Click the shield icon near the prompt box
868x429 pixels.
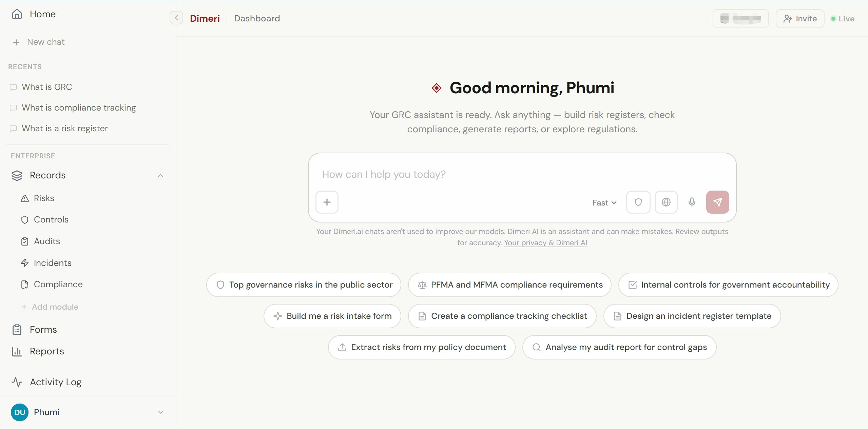(x=638, y=202)
